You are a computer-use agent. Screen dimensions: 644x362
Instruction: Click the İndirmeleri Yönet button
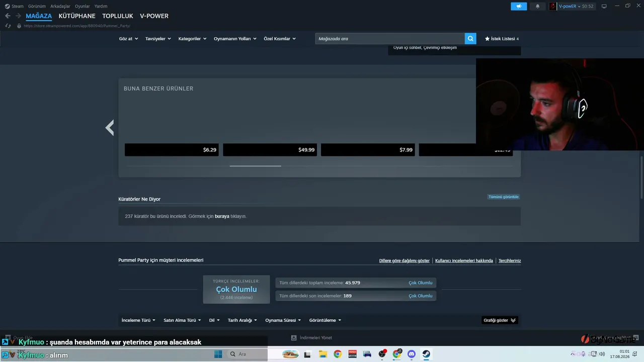(x=311, y=338)
